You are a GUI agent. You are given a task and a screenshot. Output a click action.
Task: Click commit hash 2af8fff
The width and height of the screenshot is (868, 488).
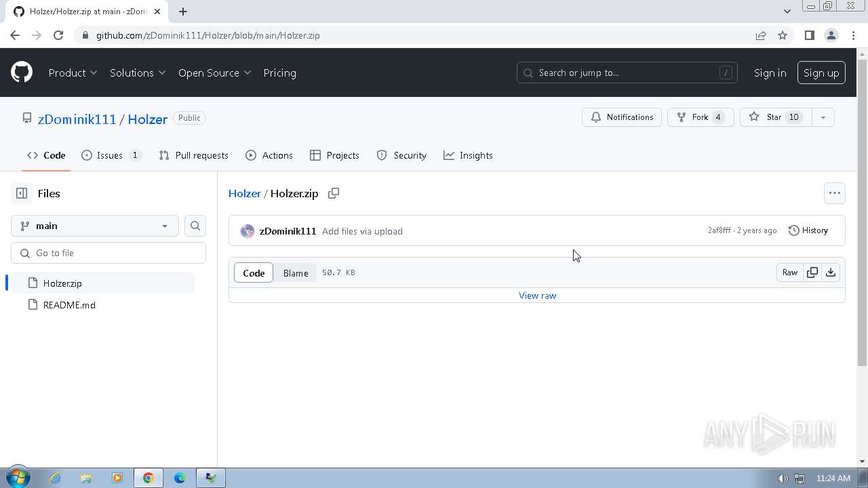(x=719, y=230)
